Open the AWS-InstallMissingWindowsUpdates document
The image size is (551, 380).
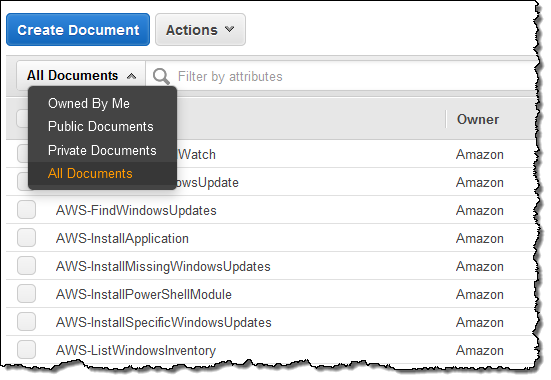pos(163,266)
